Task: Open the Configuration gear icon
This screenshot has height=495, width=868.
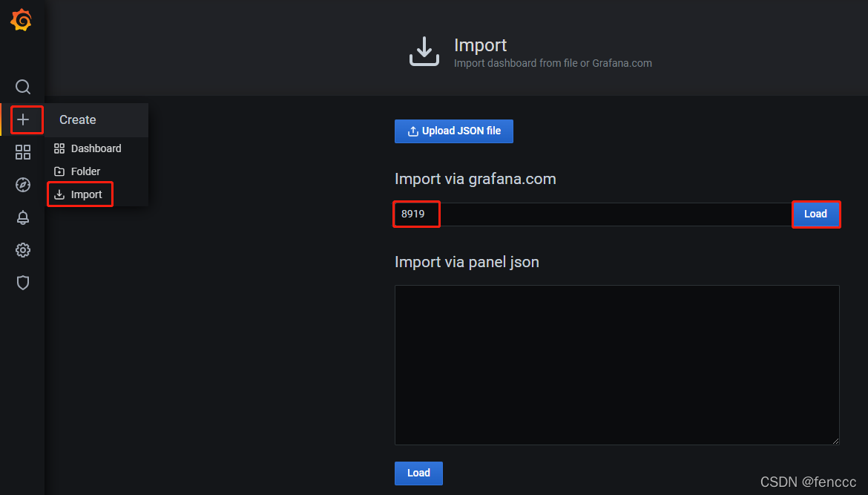Action: coord(23,250)
